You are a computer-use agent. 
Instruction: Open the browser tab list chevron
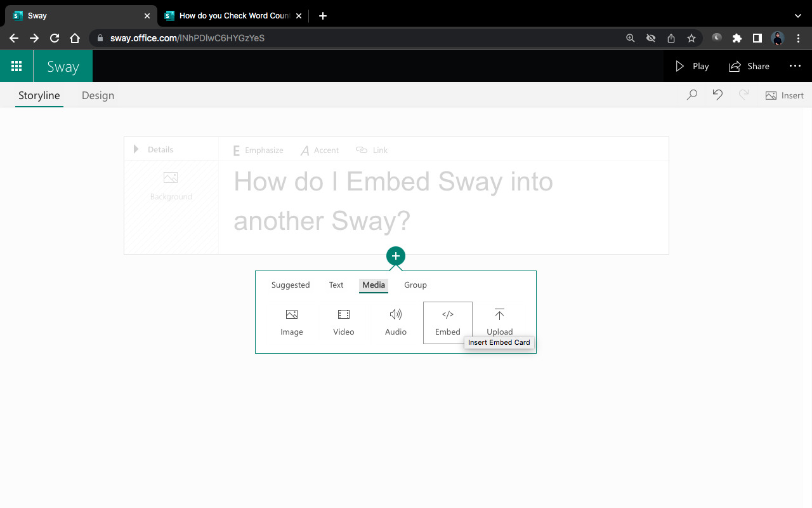point(798,15)
